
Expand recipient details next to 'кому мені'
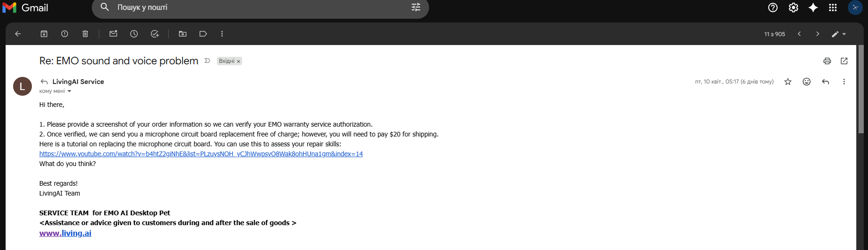[69, 91]
